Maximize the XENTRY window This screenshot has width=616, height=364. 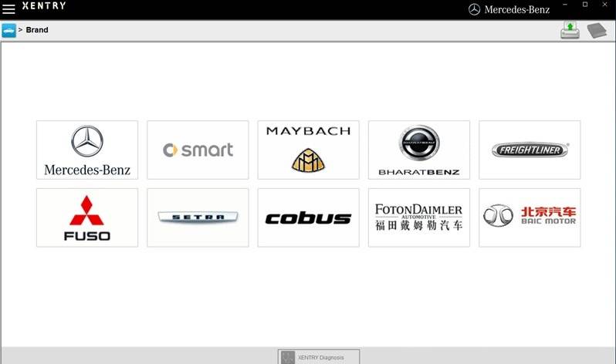point(585,5)
